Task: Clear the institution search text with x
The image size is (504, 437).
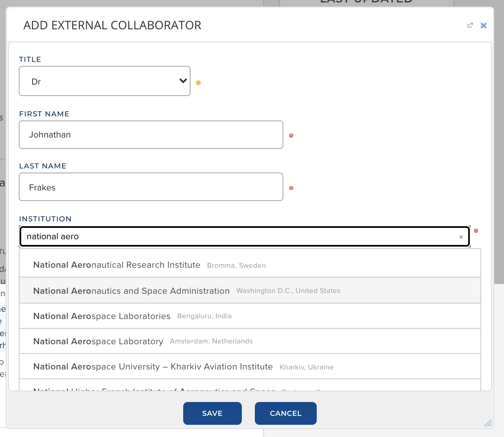Action: [461, 237]
